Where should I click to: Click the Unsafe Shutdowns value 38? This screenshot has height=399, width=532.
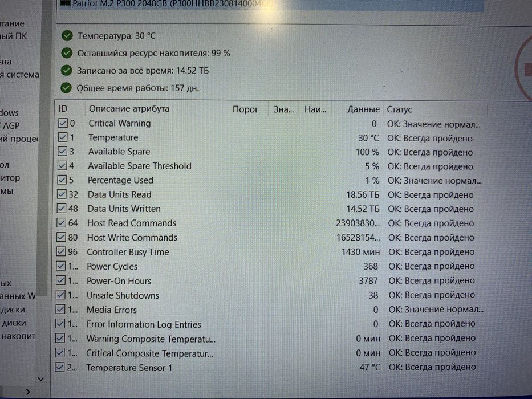coord(373,295)
